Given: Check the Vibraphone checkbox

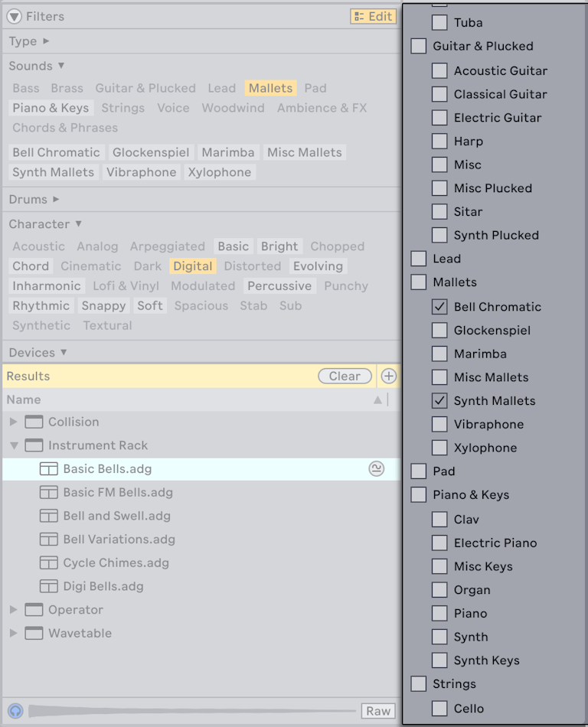Looking at the screenshot, I should 440,424.
